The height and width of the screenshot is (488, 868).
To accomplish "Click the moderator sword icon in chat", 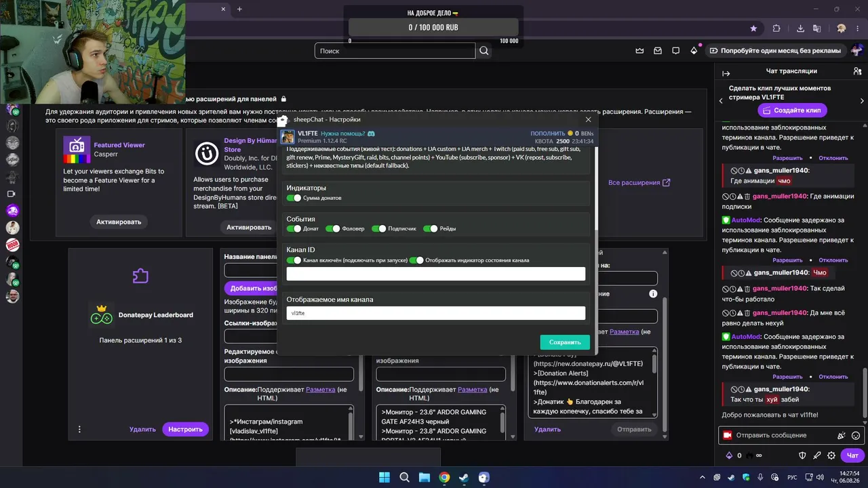I will click(817, 455).
